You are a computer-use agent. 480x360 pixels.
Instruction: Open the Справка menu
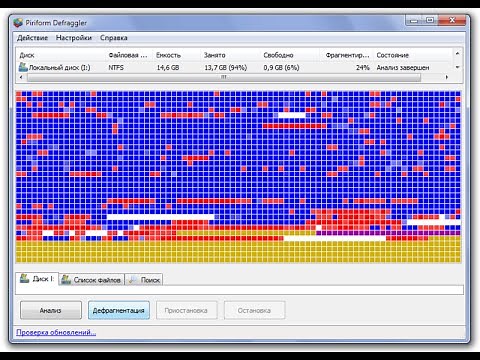[x=114, y=38]
